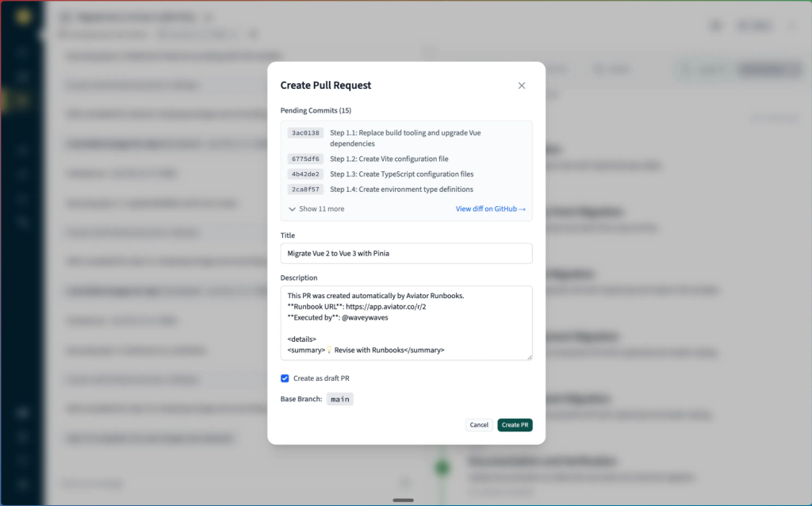
Task: Open the runbook title dropdown in the header
Action: click(x=208, y=15)
